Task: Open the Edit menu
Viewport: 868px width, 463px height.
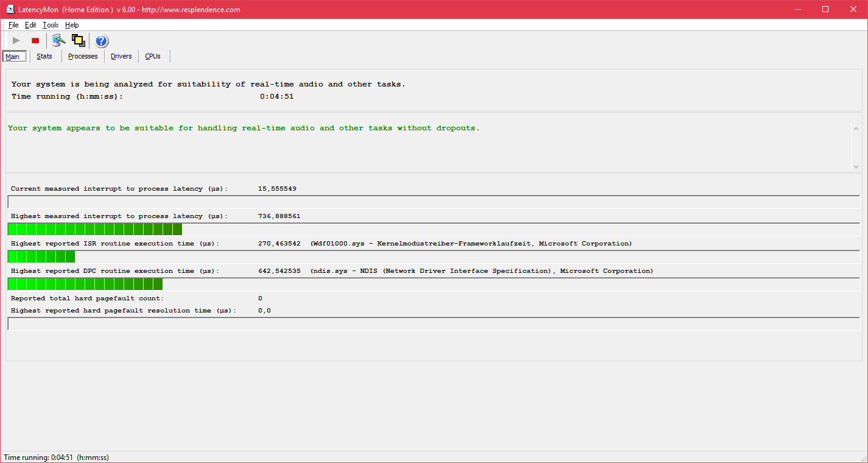Action: (30, 25)
